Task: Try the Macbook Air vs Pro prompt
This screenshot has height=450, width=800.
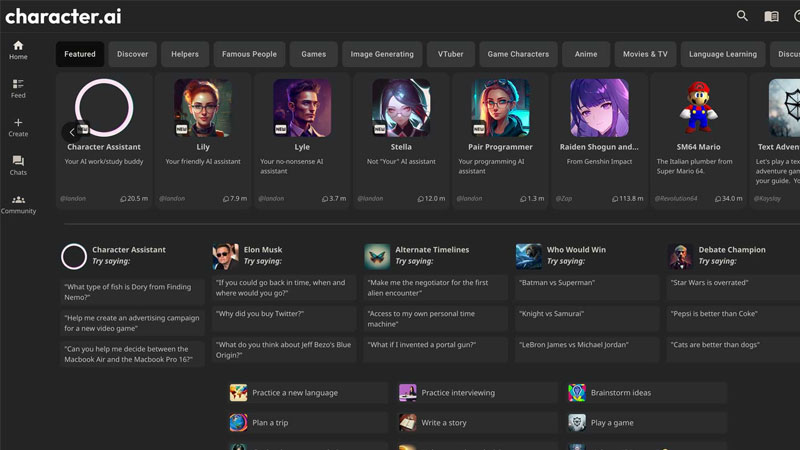Action: point(132,354)
